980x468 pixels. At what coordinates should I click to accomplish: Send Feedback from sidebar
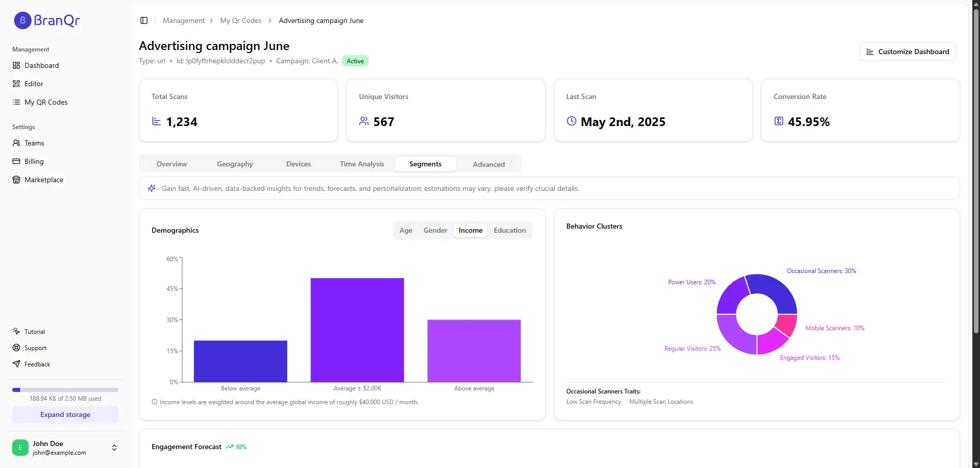(x=37, y=364)
